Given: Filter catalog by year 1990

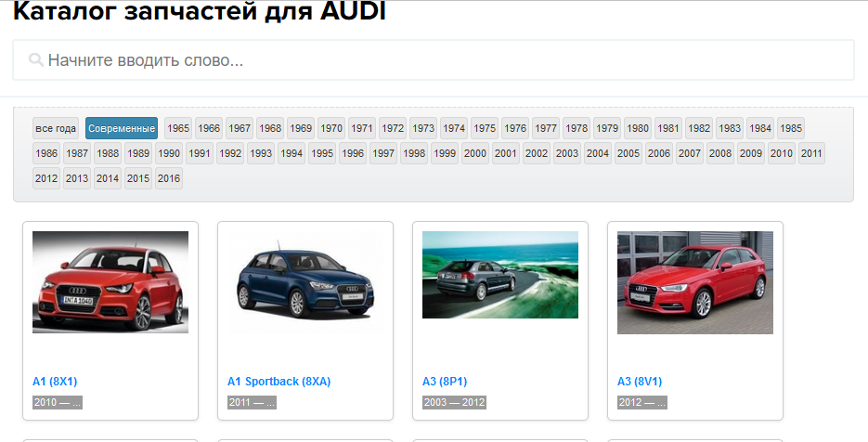Looking at the screenshot, I should click(x=169, y=153).
